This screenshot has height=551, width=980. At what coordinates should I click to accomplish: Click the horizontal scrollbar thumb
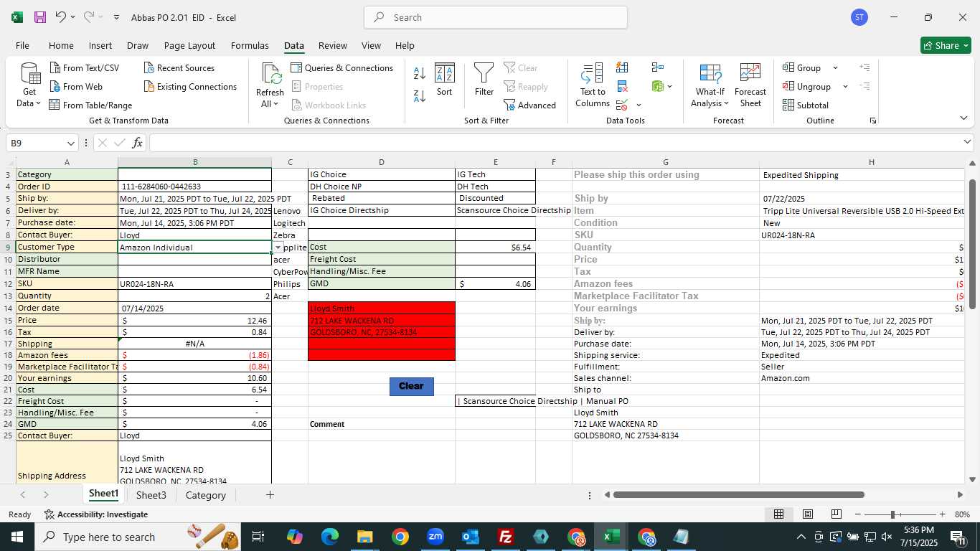point(739,495)
